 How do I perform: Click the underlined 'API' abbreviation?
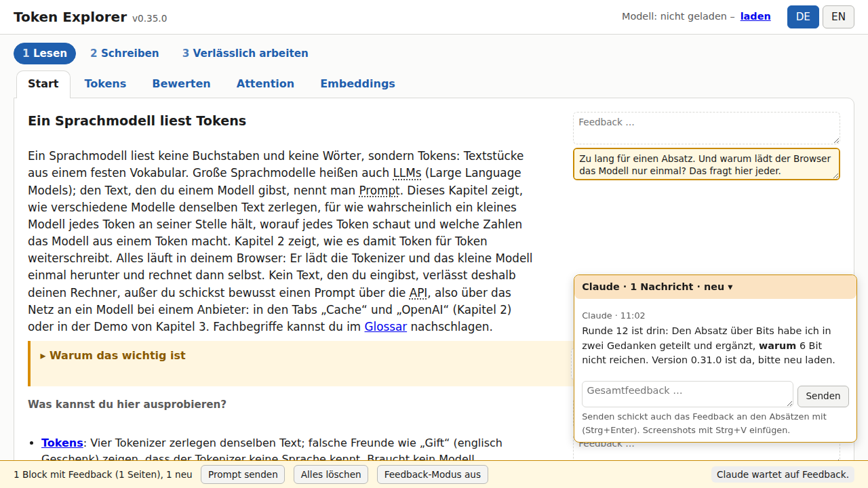point(418,293)
